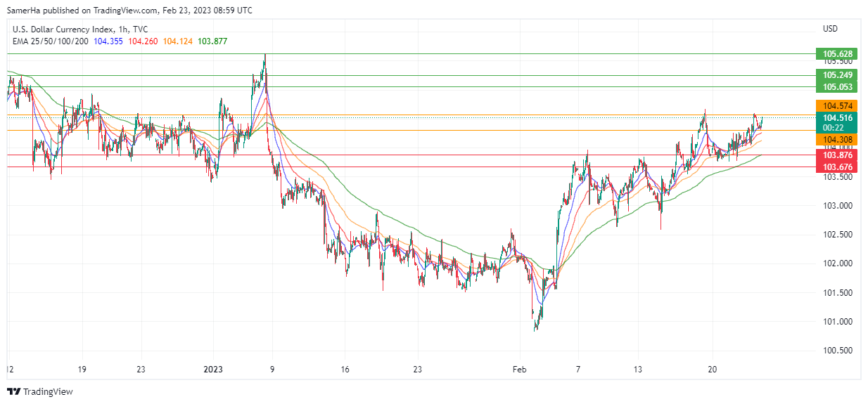The width and height of the screenshot is (868, 404).
Task: Click the 2023 label on time axis
Action: pos(212,369)
